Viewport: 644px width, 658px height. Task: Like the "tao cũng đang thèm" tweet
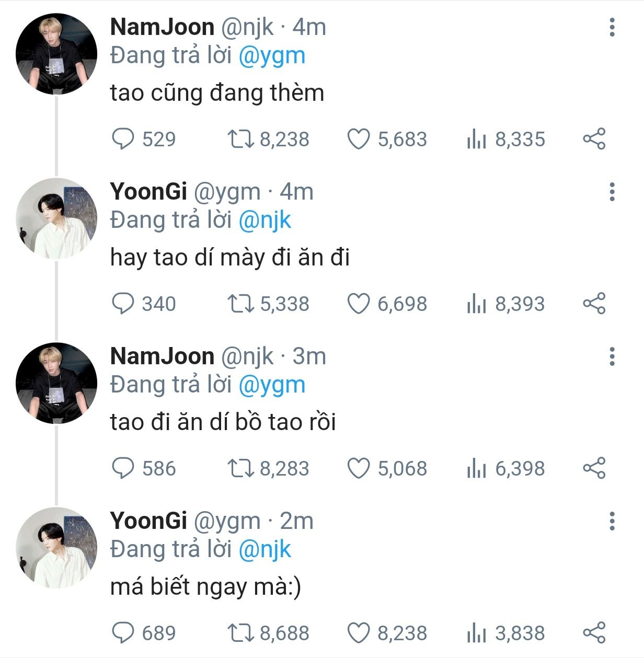359,139
